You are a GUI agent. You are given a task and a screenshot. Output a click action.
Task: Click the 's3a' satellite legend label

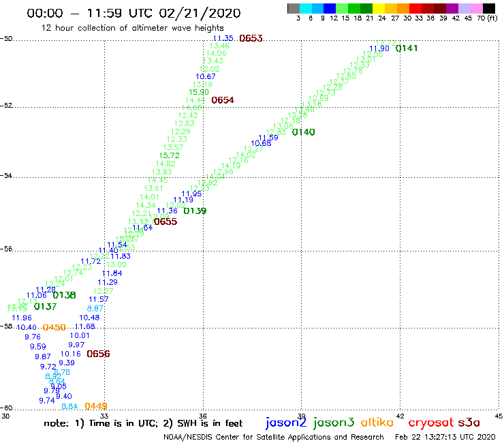tap(469, 422)
